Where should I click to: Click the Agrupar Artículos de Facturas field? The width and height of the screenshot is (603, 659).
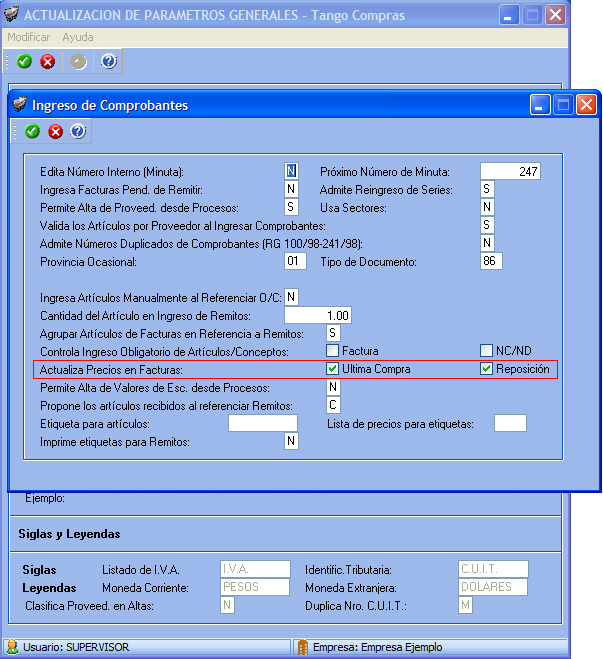click(x=333, y=333)
